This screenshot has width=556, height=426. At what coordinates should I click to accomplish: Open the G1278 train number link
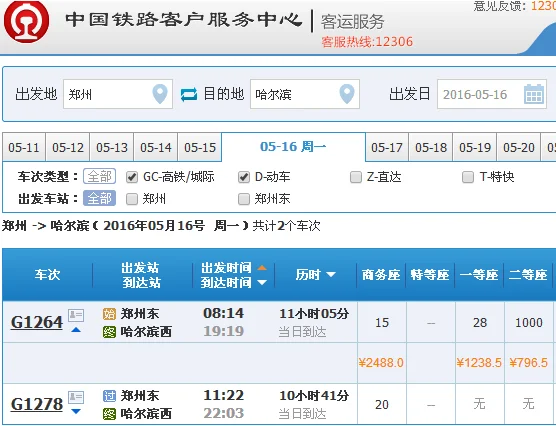(37, 404)
